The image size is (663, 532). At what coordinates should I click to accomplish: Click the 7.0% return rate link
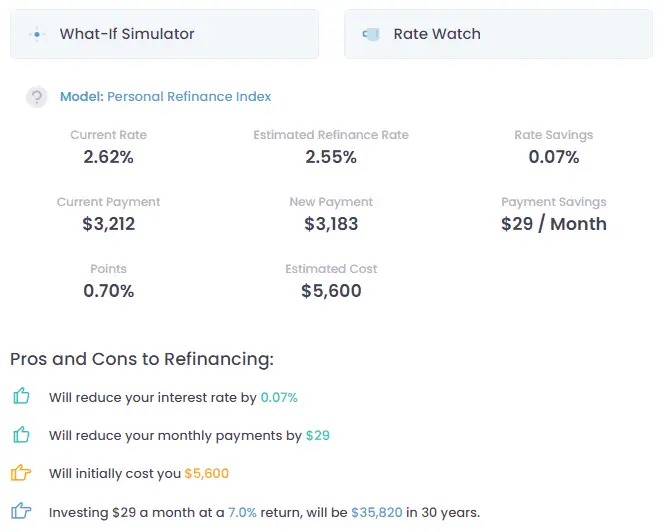242,513
